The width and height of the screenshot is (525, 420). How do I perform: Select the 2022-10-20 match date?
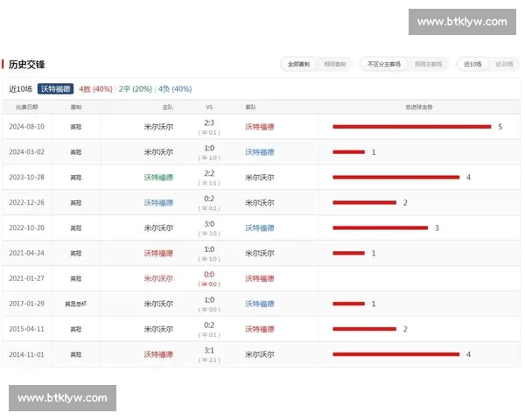(27, 227)
